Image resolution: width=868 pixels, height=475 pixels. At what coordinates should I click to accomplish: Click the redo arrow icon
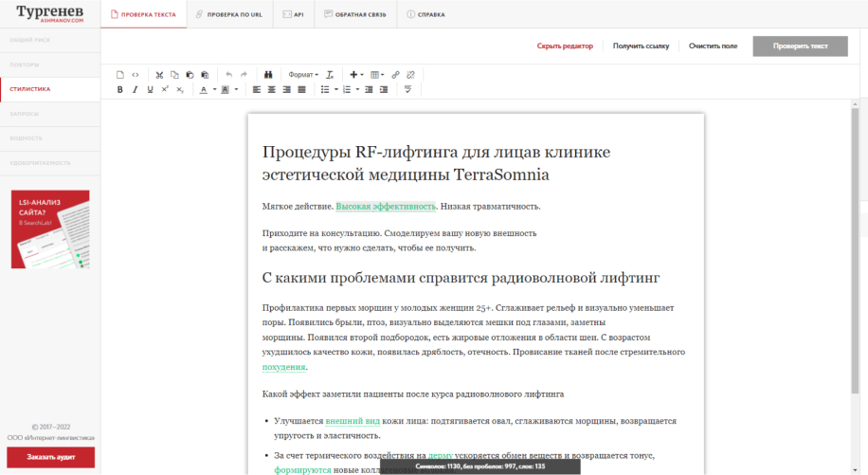(244, 75)
